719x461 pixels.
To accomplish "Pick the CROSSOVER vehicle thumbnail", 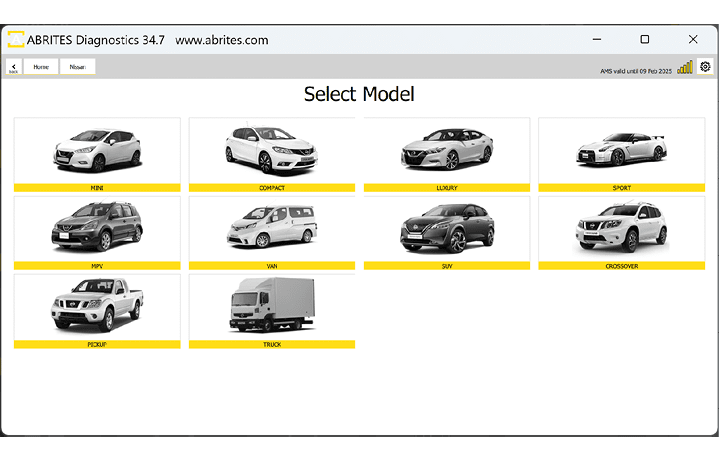I will [x=621, y=228].
